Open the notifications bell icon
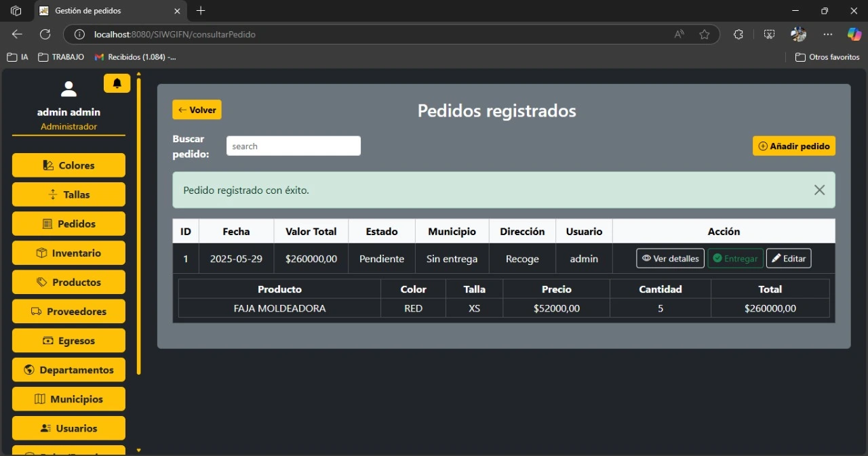The width and height of the screenshot is (868, 456). coord(117,83)
